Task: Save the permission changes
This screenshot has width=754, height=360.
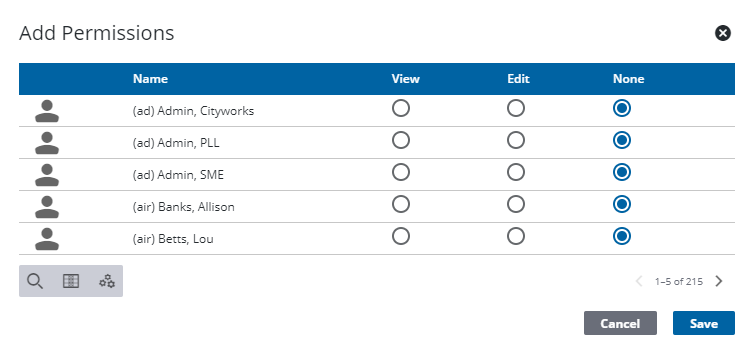Action: [704, 323]
